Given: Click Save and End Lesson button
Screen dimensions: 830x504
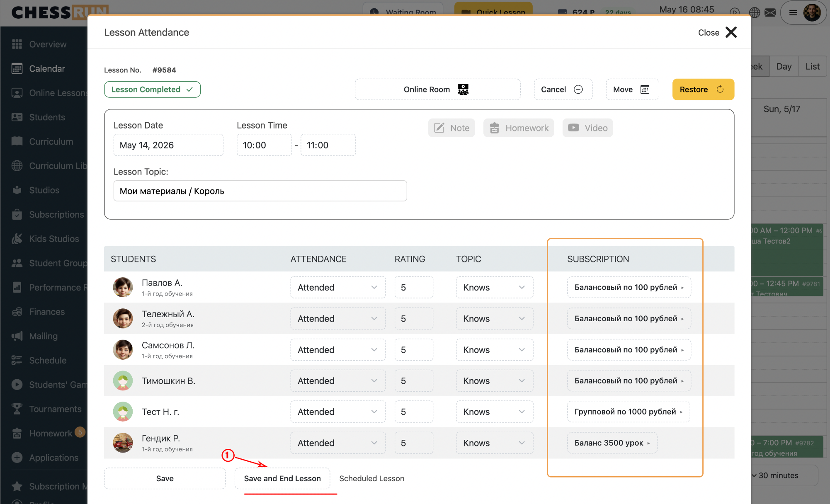Looking at the screenshot, I should click(x=282, y=478).
